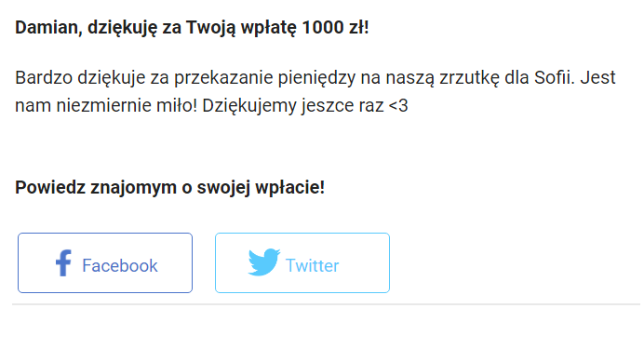Screen dimensions: 644x362
Task: Click the word 'Sofii' in the message
Action: coord(554,77)
